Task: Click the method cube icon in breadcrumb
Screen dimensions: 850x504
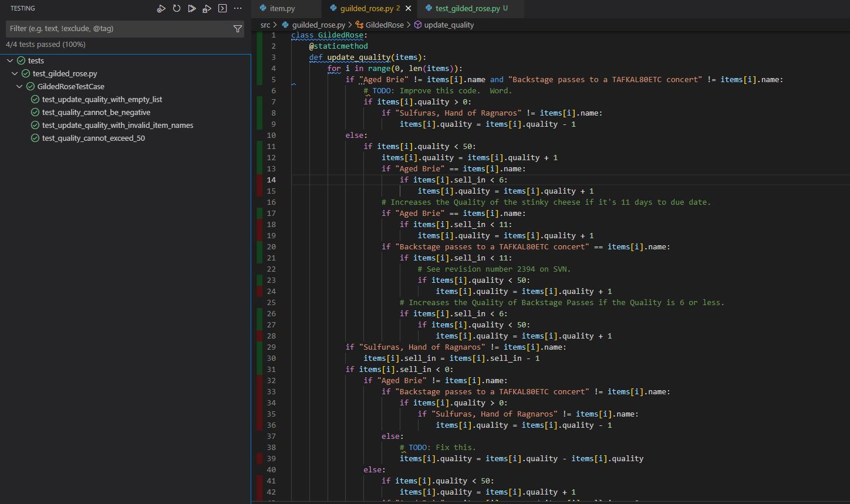Action: tap(418, 25)
